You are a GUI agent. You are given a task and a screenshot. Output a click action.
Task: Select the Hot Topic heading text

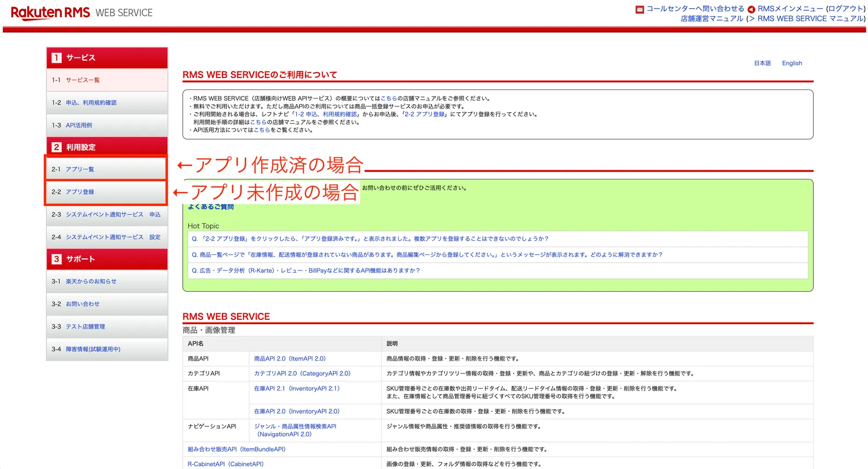(x=203, y=226)
